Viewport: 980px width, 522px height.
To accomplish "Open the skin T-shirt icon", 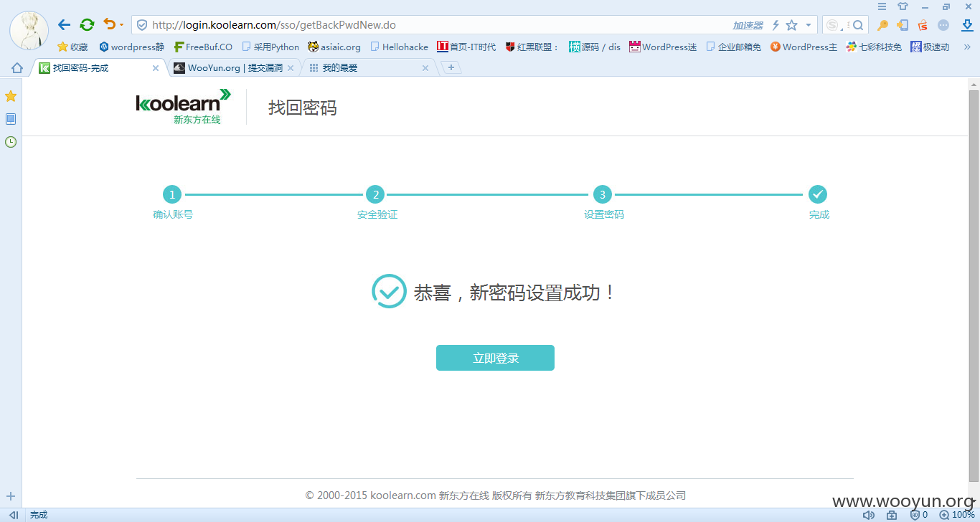I will point(903,6).
